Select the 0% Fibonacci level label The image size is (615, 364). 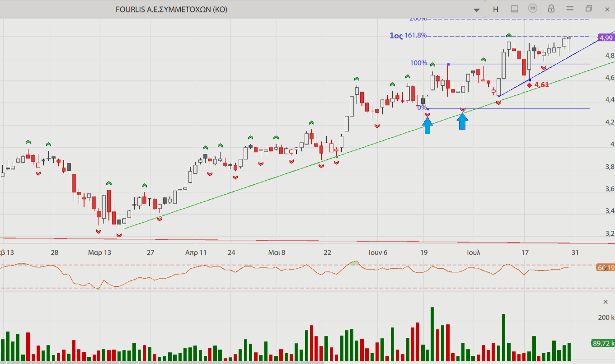click(x=422, y=107)
